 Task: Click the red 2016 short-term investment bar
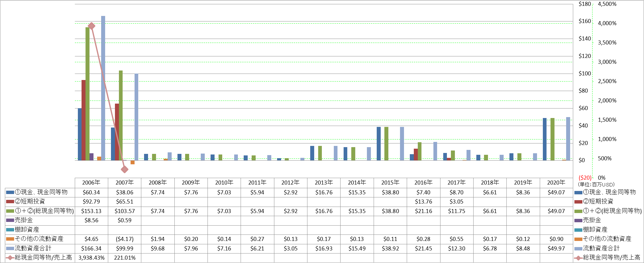coord(416,154)
